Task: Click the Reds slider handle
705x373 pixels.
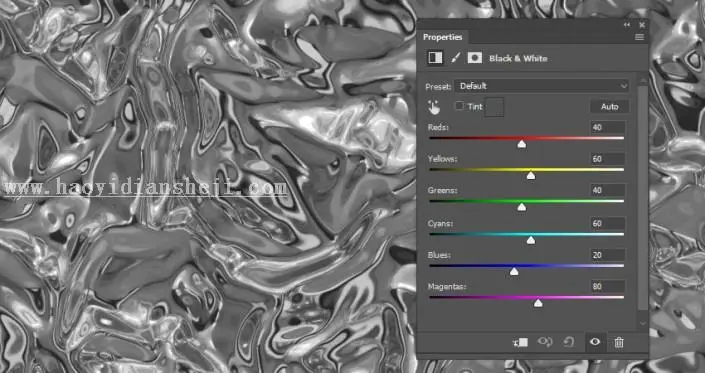Action: point(522,144)
